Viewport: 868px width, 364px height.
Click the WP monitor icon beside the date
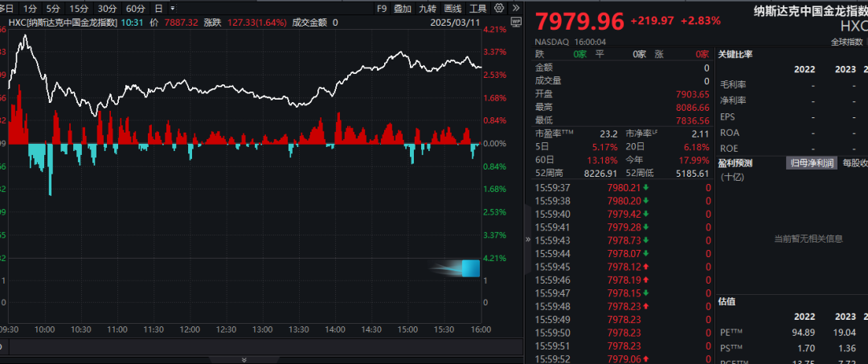pyautogui.click(x=517, y=22)
